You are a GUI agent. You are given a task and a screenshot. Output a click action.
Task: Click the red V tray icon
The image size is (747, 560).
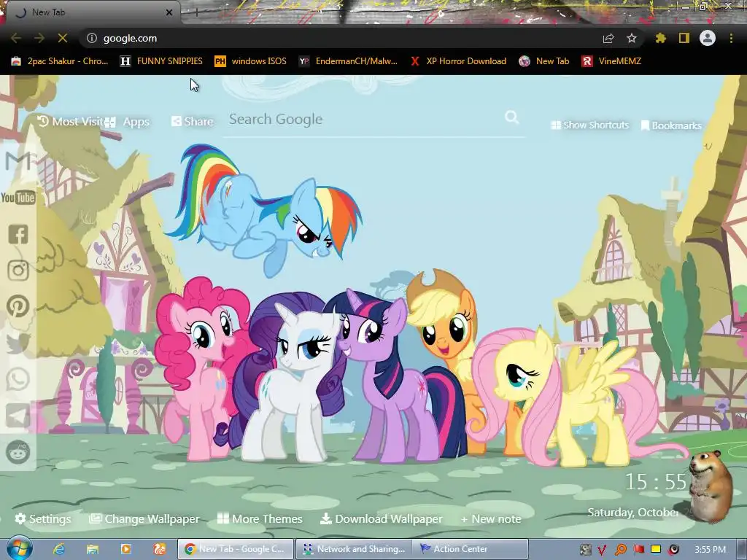tap(602, 550)
